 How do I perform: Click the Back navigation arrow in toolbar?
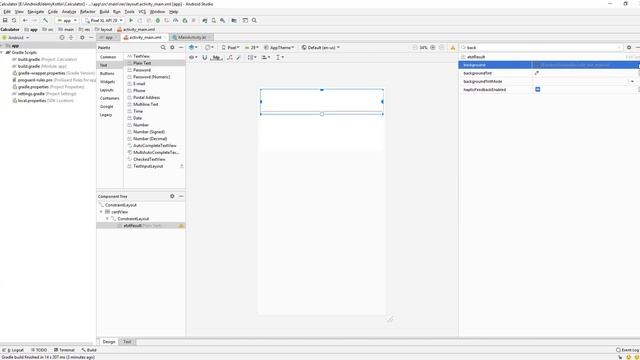(25, 20)
